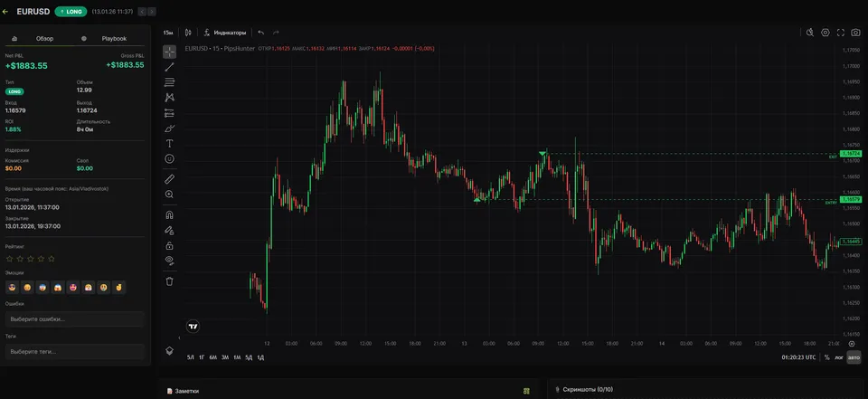
Task: Go back using the yellow arrow
Action: [x=5, y=12]
